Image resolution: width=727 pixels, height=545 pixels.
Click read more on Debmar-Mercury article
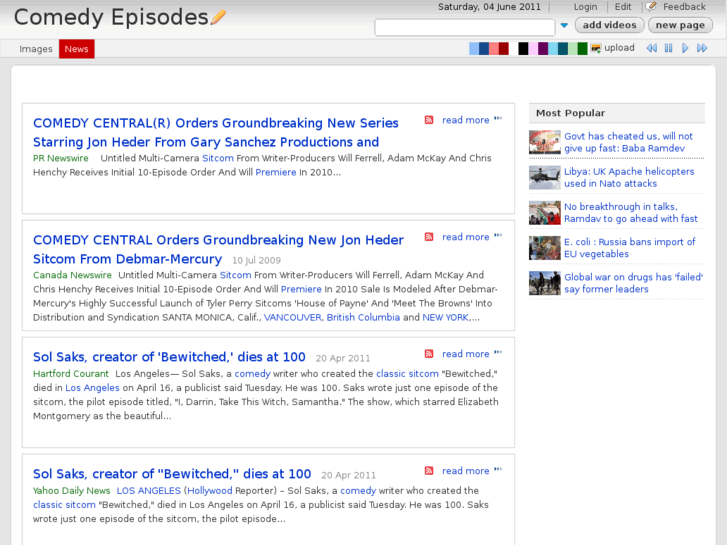(x=466, y=237)
